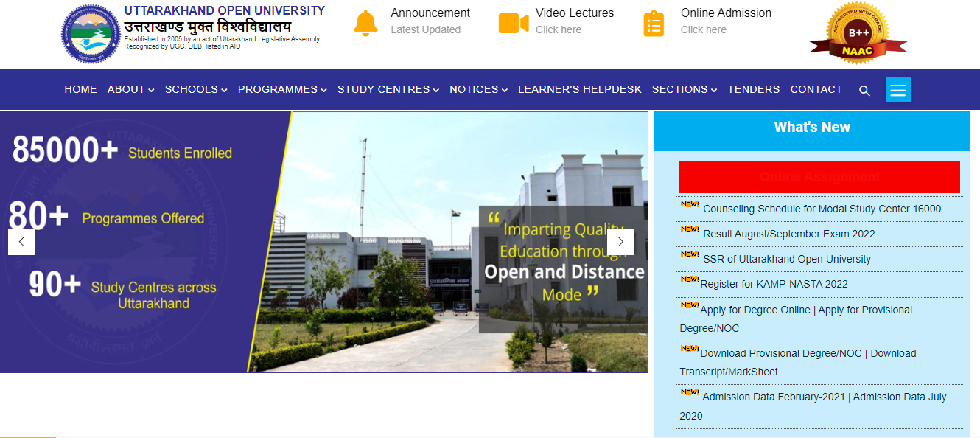980x438 pixels.
Task: Click the orange Announcement bell icon
Action: pyautogui.click(x=365, y=23)
